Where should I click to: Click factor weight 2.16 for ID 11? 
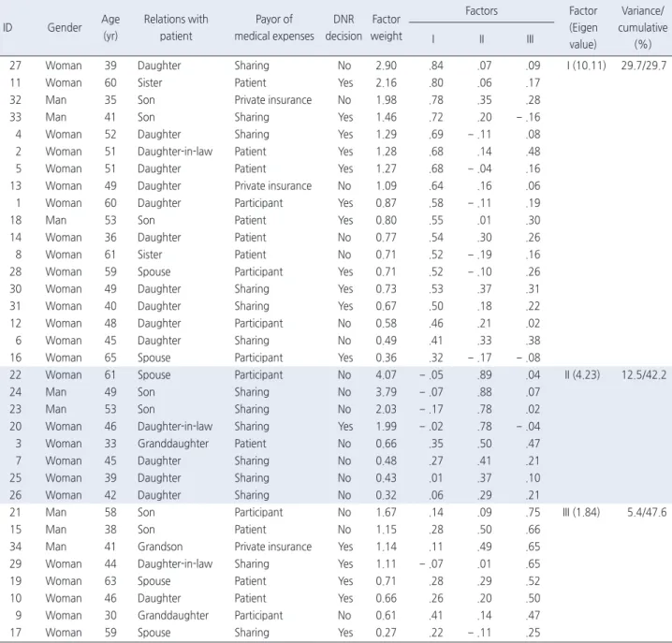(x=387, y=82)
